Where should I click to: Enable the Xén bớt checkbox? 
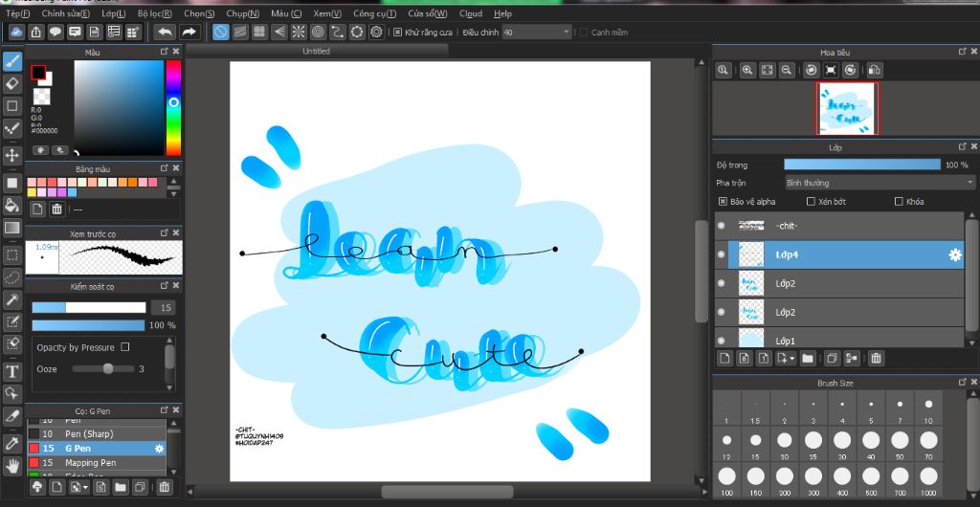(x=811, y=202)
